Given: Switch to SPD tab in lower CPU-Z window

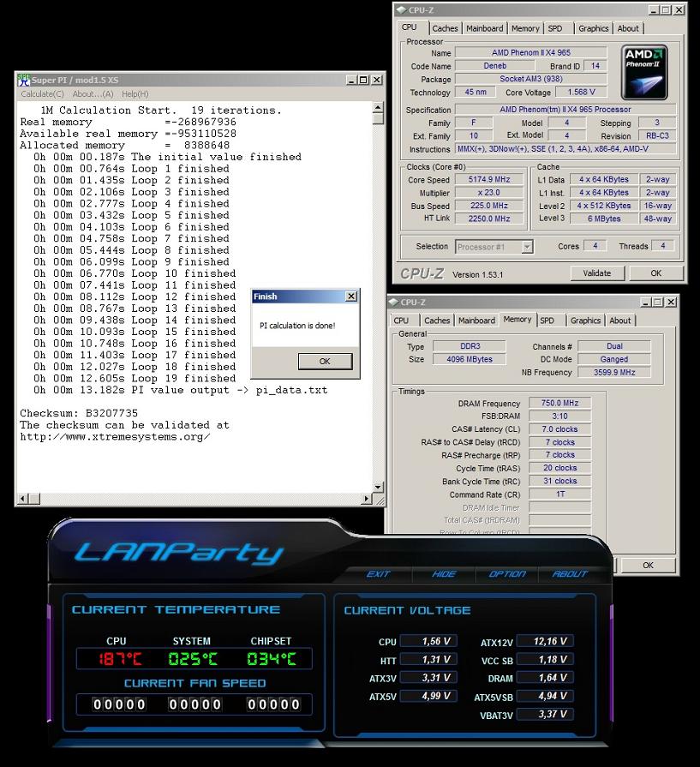Looking at the screenshot, I should click(x=547, y=321).
